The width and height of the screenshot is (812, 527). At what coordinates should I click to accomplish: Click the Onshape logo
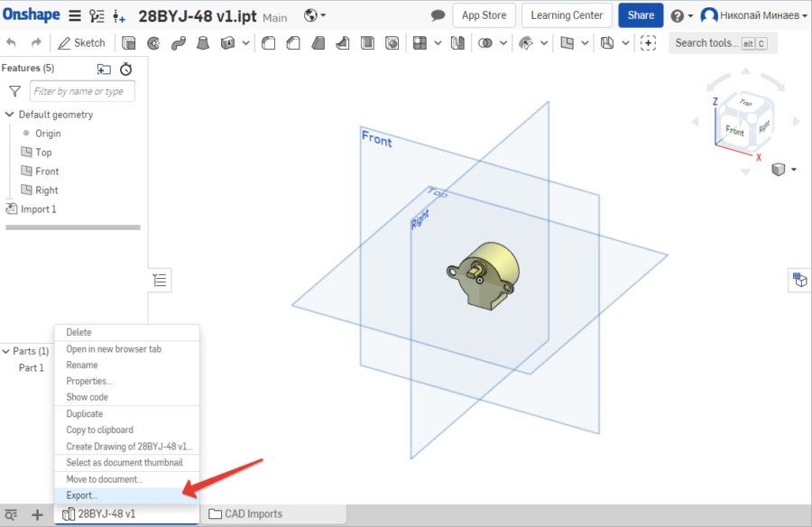coord(32,15)
